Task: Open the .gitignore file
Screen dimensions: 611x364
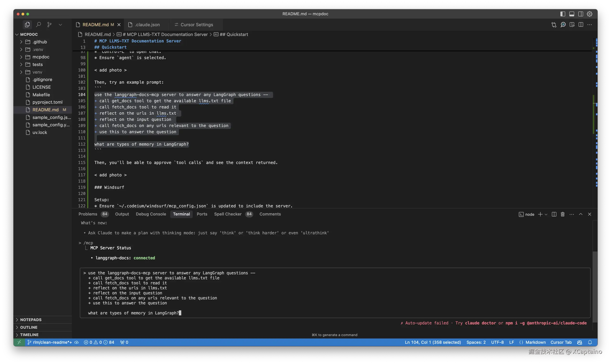Action: [x=43, y=79]
